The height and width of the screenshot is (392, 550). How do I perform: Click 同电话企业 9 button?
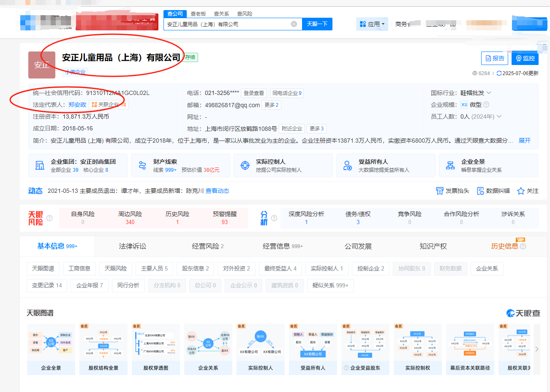(287, 93)
